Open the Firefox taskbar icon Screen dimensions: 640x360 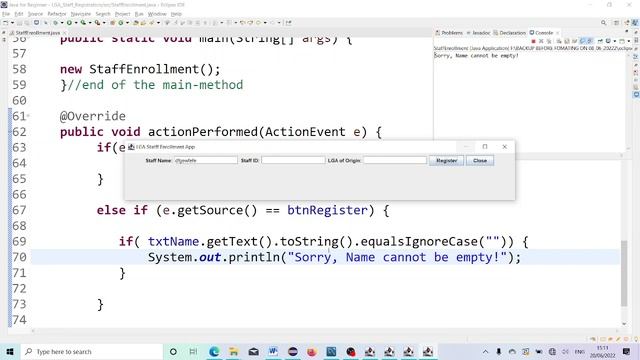point(312,351)
